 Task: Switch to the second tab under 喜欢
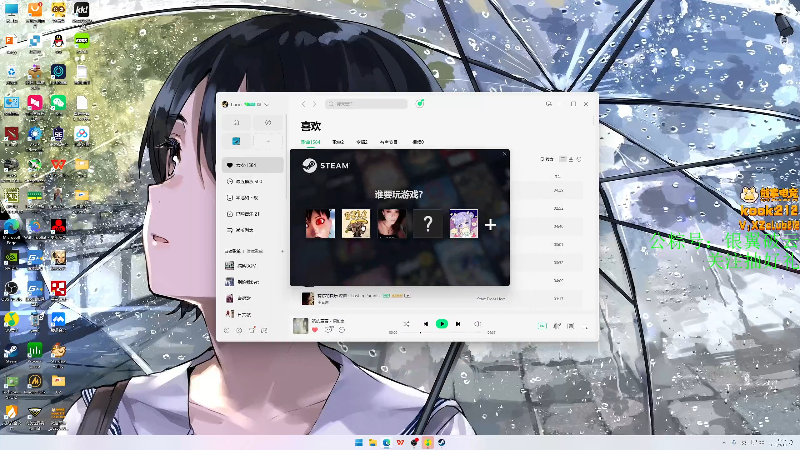point(338,142)
